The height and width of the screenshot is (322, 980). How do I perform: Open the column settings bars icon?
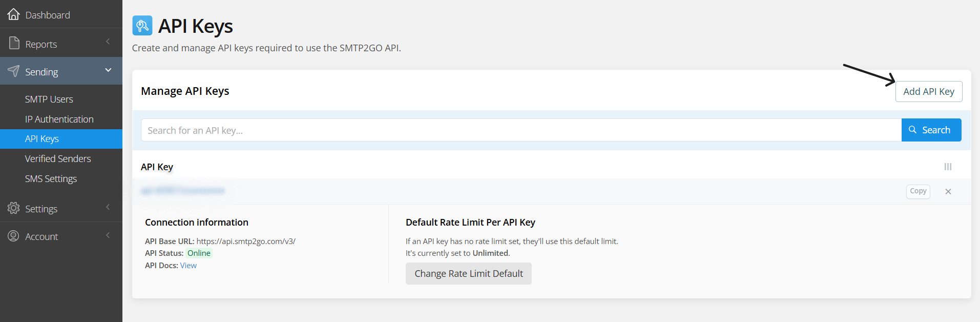(x=948, y=167)
